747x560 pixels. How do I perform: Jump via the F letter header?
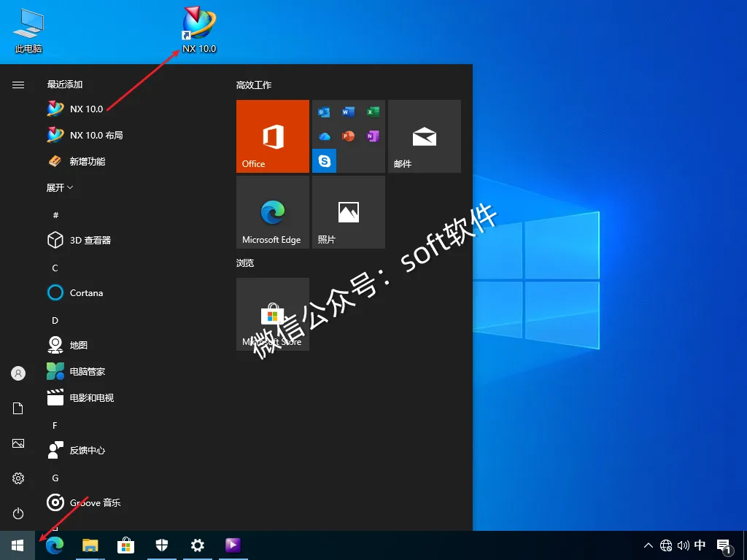(55, 425)
